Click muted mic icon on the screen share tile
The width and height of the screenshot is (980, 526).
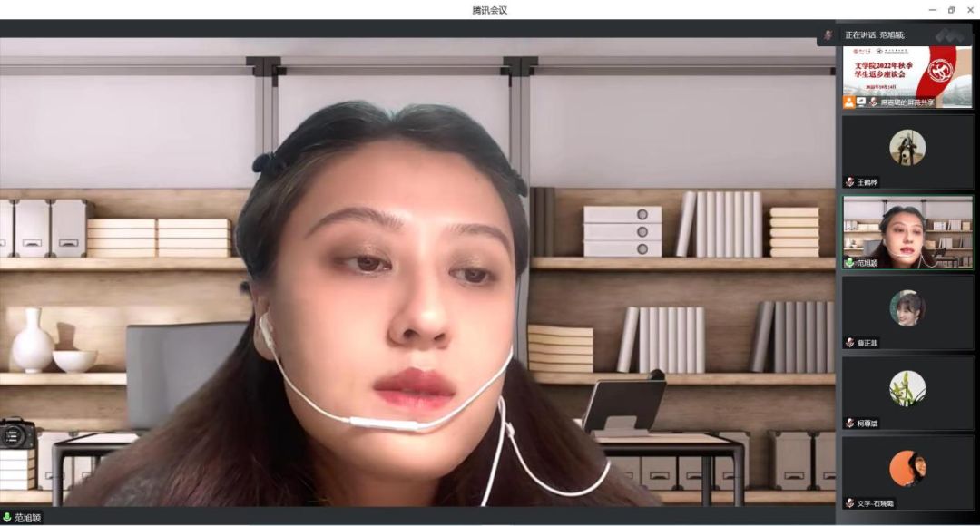tap(873, 102)
